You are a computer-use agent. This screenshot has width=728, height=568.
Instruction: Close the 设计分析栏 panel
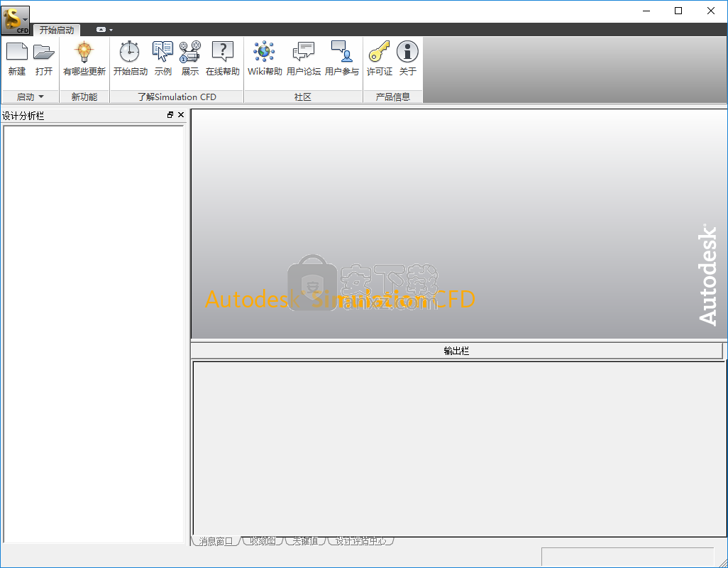(x=181, y=115)
